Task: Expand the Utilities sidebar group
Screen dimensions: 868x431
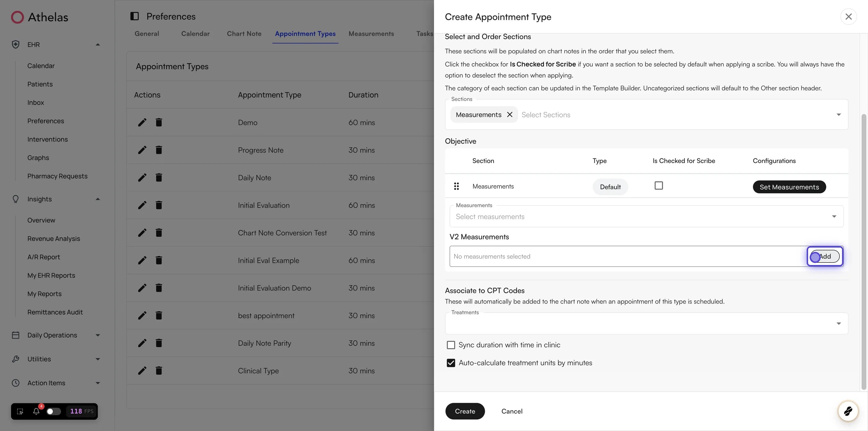Action: click(98, 359)
